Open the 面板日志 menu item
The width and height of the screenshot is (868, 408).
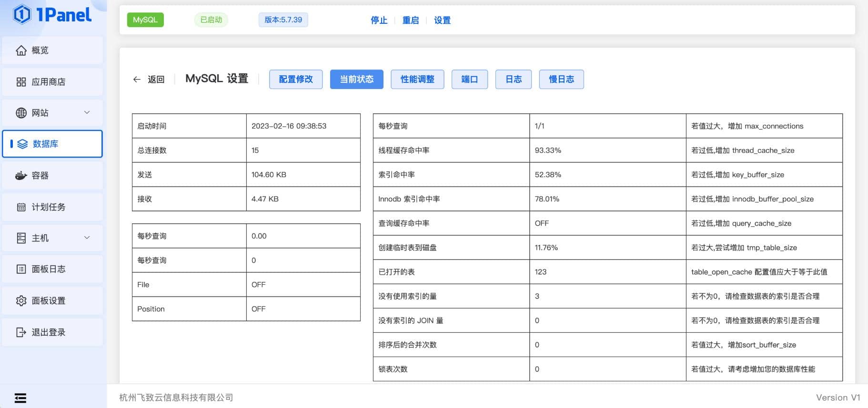click(52, 269)
